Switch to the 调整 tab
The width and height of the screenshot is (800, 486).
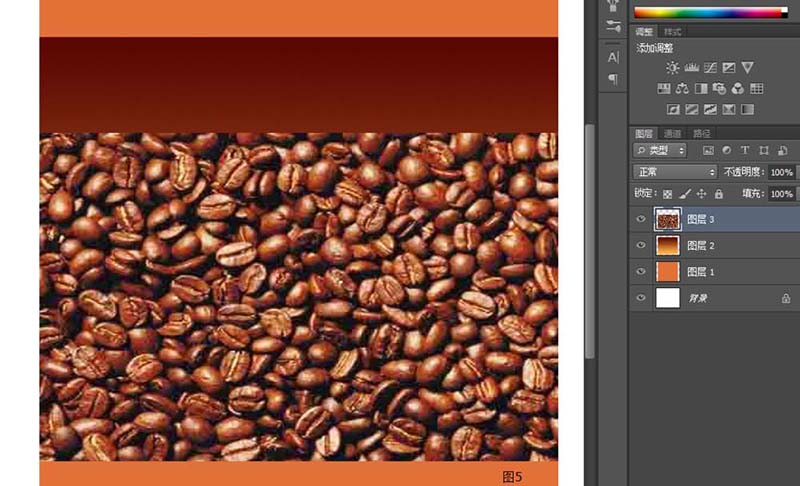pos(644,32)
